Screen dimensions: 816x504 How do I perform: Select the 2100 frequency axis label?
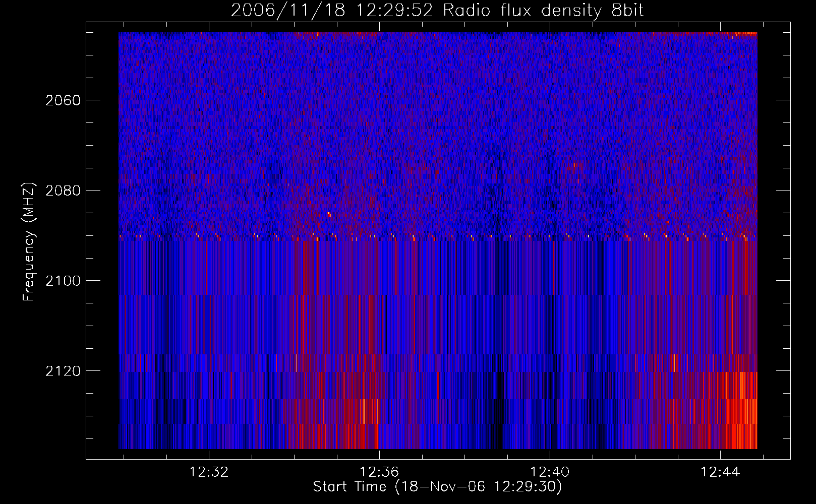point(63,281)
